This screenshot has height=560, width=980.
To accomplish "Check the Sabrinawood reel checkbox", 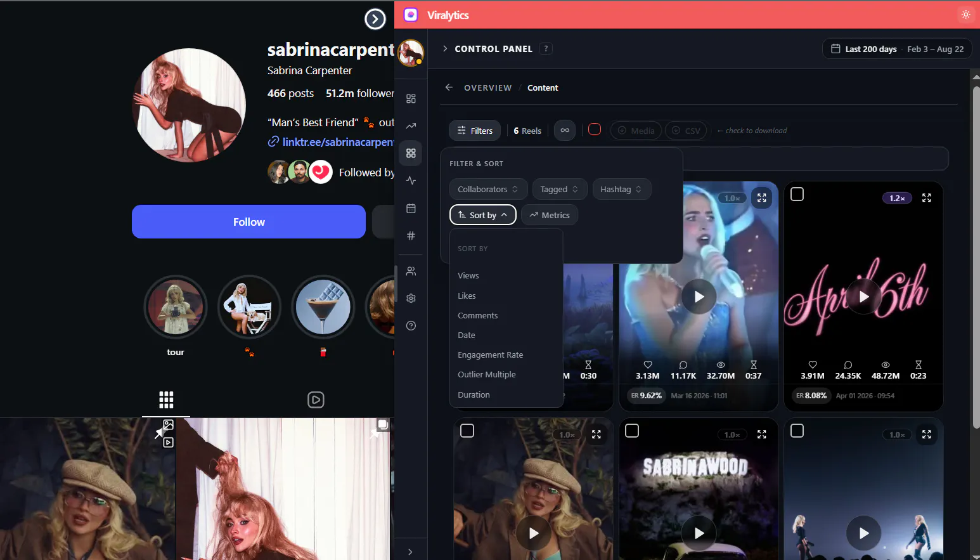I will (632, 431).
